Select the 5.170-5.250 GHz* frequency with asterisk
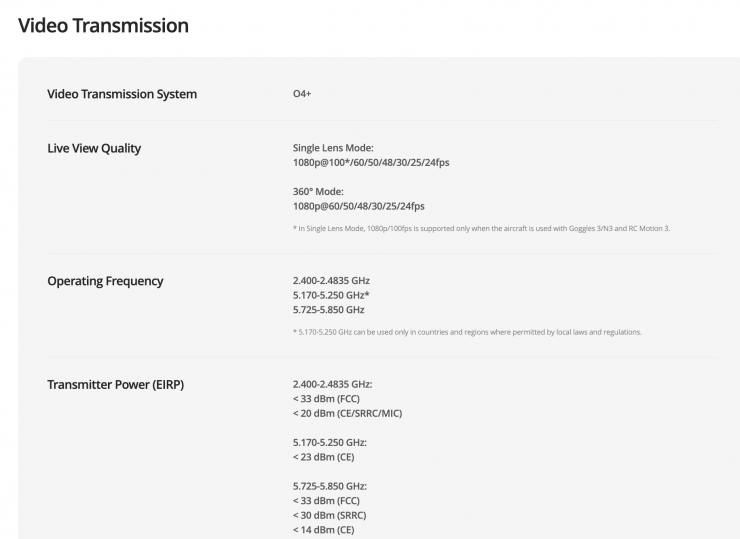Viewport: 740px width, 539px height. click(331, 295)
